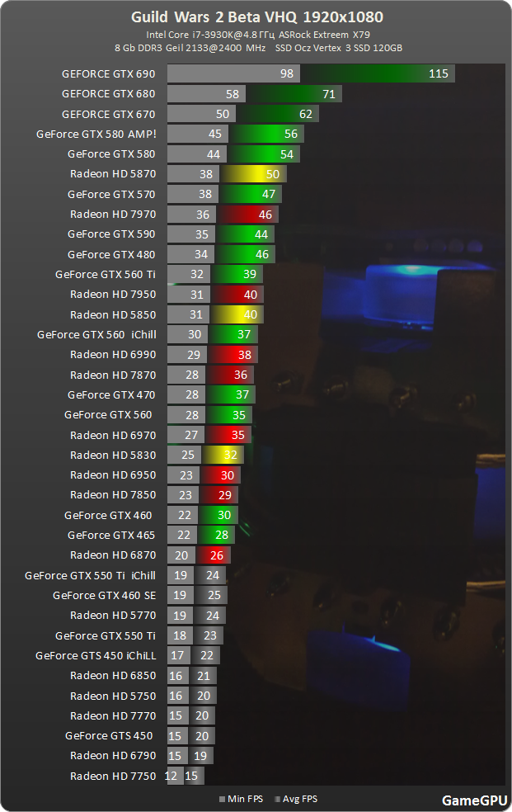Select the GeForce GTS 450 iChiLL label
This screenshot has height=812, width=512.
click(x=96, y=656)
